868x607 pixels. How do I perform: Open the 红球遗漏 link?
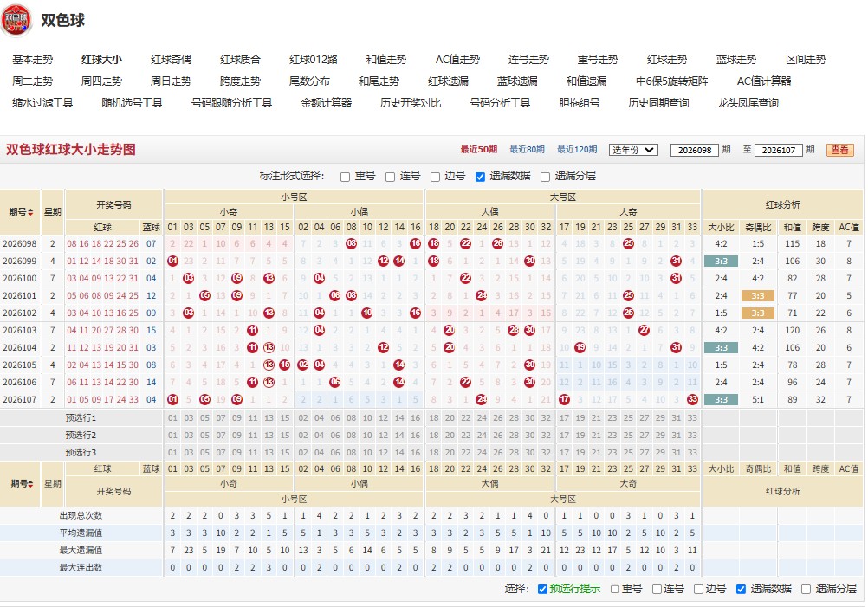[x=448, y=81]
